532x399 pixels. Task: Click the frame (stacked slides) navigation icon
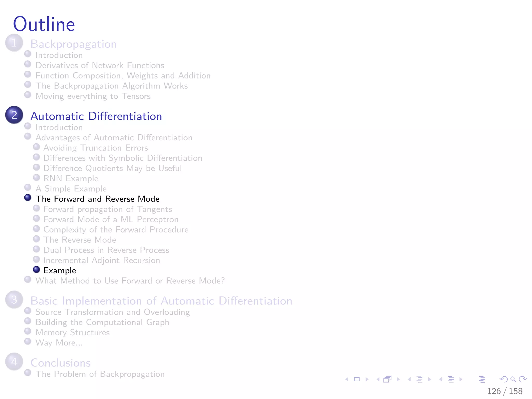click(x=387, y=380)
